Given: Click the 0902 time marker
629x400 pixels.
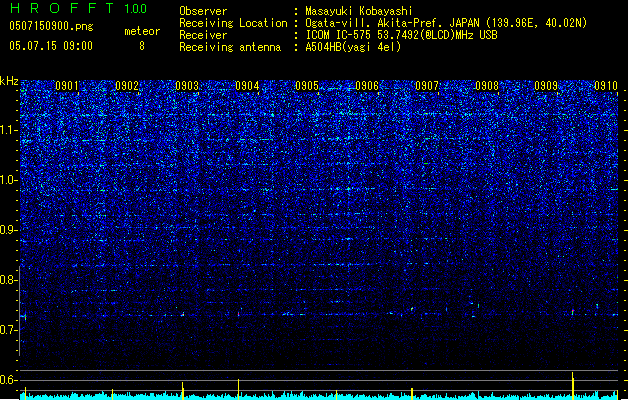Looking at the screenshot, I should pyautogui.click(x=127, y=86).
